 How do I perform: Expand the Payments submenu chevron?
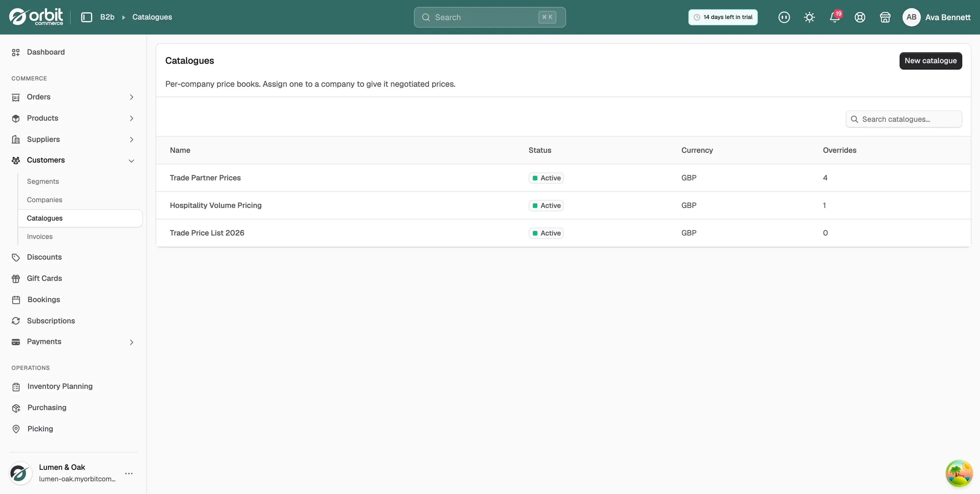[131, 342]
